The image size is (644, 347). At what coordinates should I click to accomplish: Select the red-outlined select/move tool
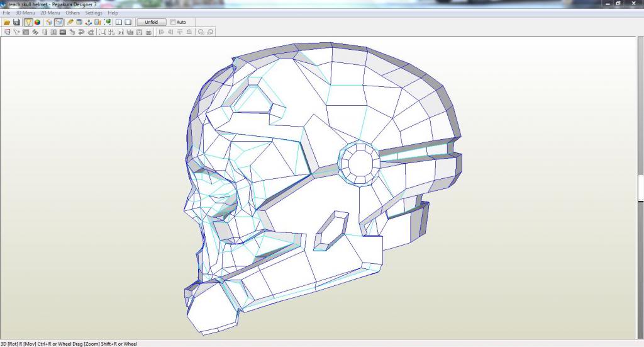[7, 32]
